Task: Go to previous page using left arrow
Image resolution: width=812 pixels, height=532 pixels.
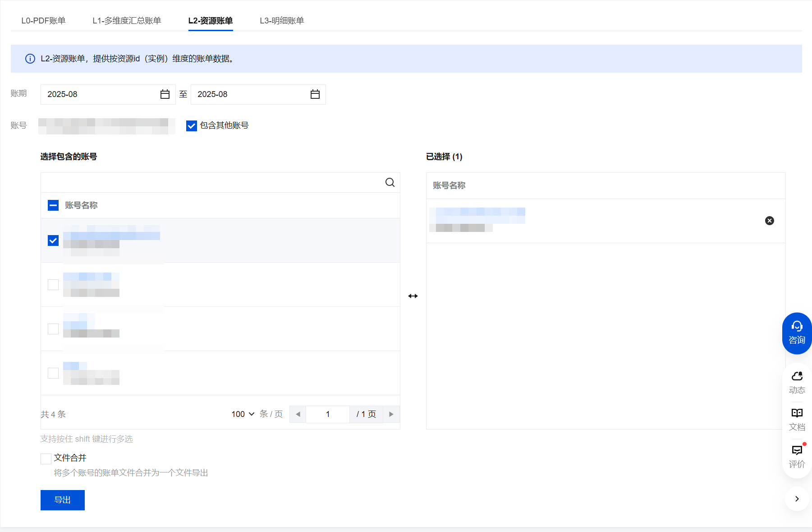Action: click(x=298, y=414)
